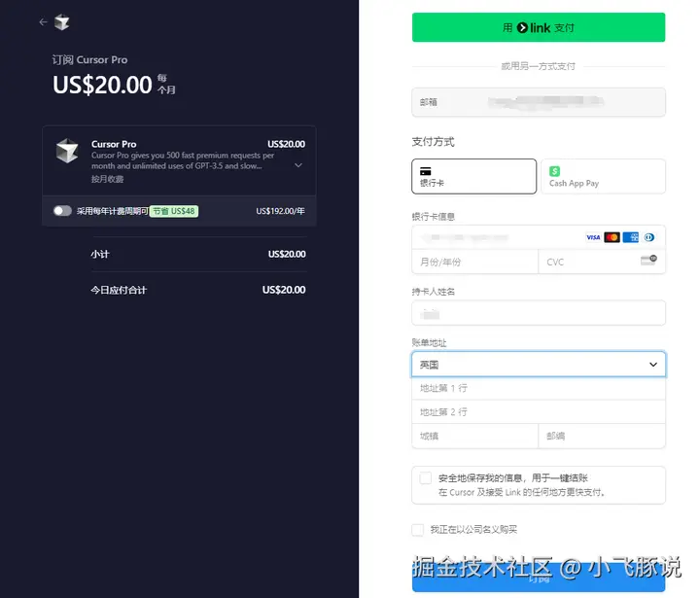This screenshot has width=700, height=598.
Task: Click the 月份/年份 expiry field
Action: (x=475, y=262)
